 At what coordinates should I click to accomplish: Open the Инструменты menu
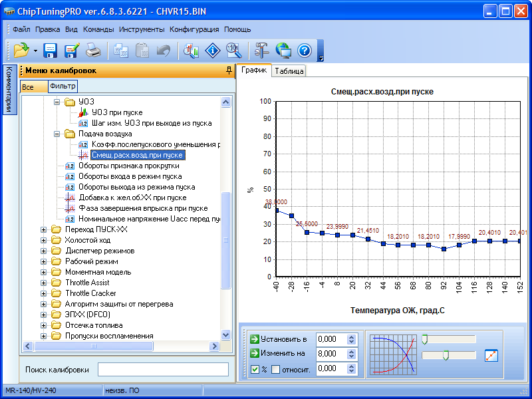[x=142, y=29]
